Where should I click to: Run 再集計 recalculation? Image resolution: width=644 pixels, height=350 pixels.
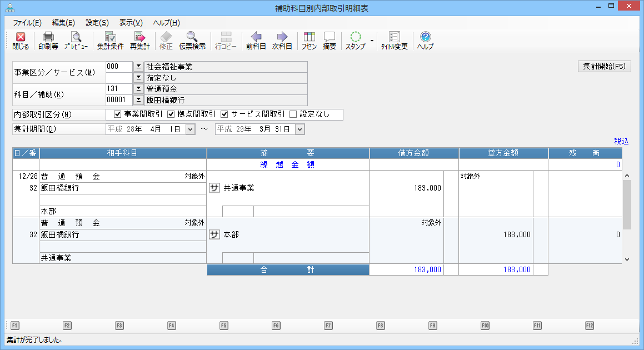tap(139, 41)
